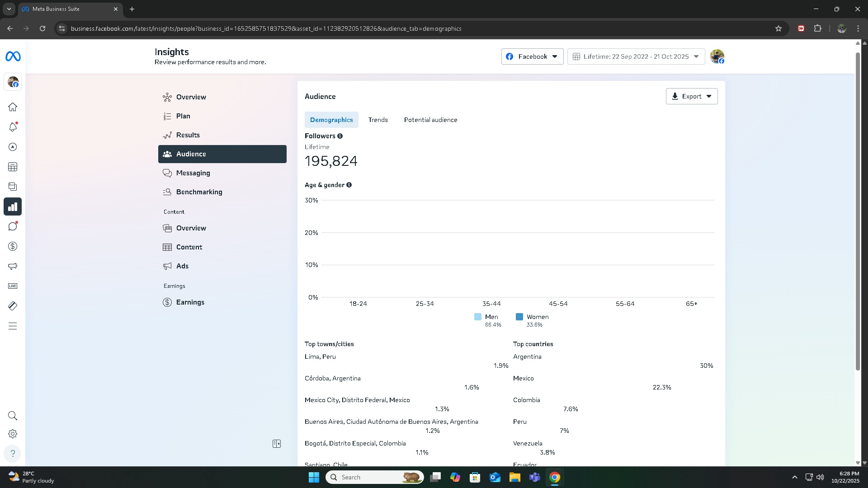Expand the Export dropdown button

(691, 96)
